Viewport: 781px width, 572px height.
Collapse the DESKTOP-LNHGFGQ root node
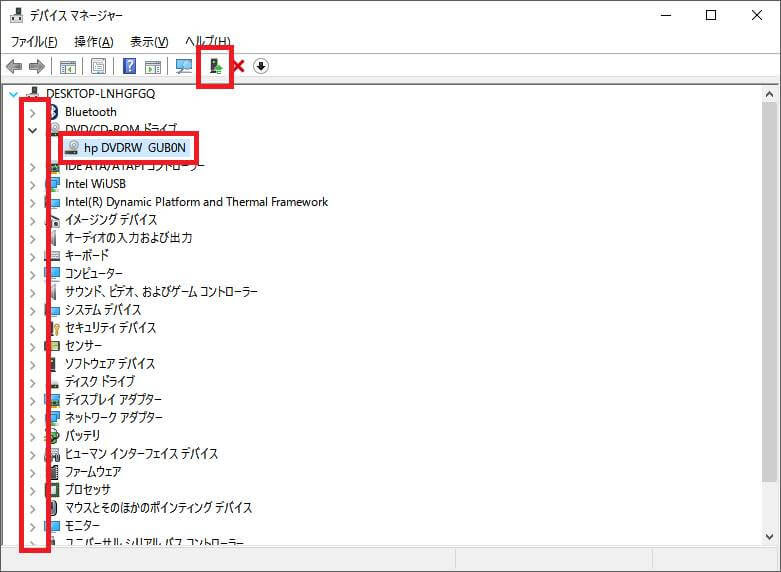(13, 94)
